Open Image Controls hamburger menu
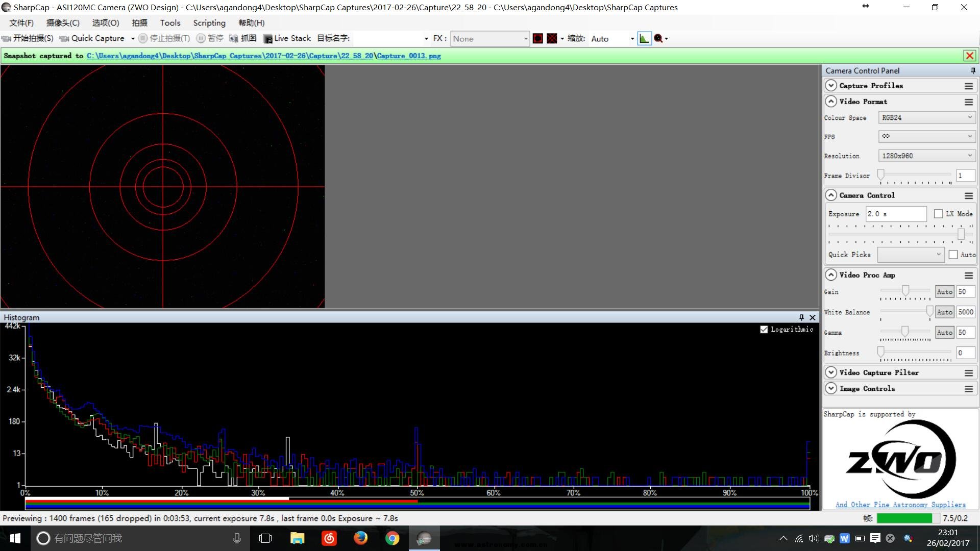Screen dimensions: 980x551 click(x=968, y=389)
